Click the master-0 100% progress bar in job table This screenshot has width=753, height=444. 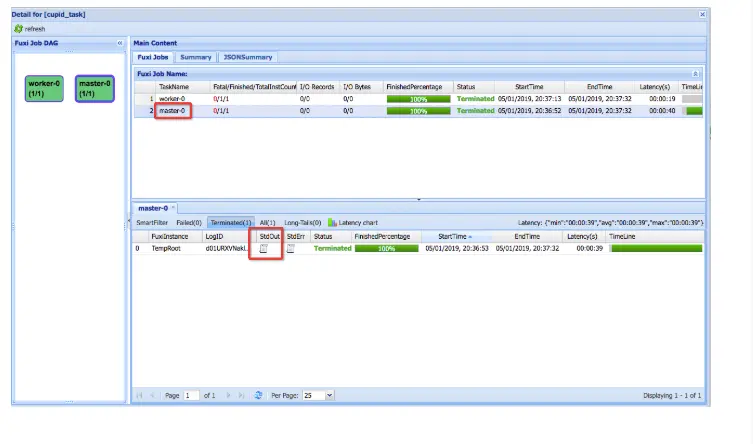click(x=418, y=111)
